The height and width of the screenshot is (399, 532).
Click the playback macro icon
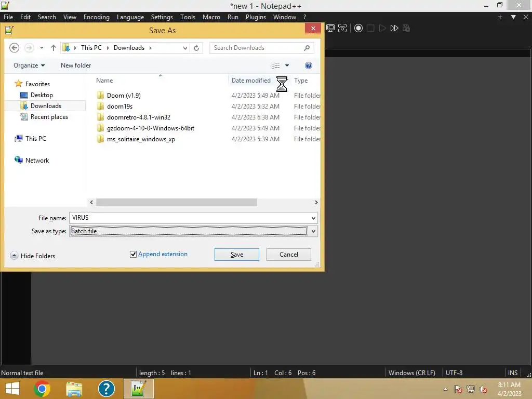pyautogui.click(x=382, y=28)
